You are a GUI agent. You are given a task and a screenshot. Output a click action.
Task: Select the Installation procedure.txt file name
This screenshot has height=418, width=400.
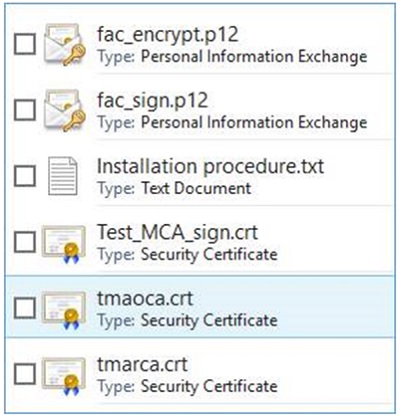[x=210, y=166]
